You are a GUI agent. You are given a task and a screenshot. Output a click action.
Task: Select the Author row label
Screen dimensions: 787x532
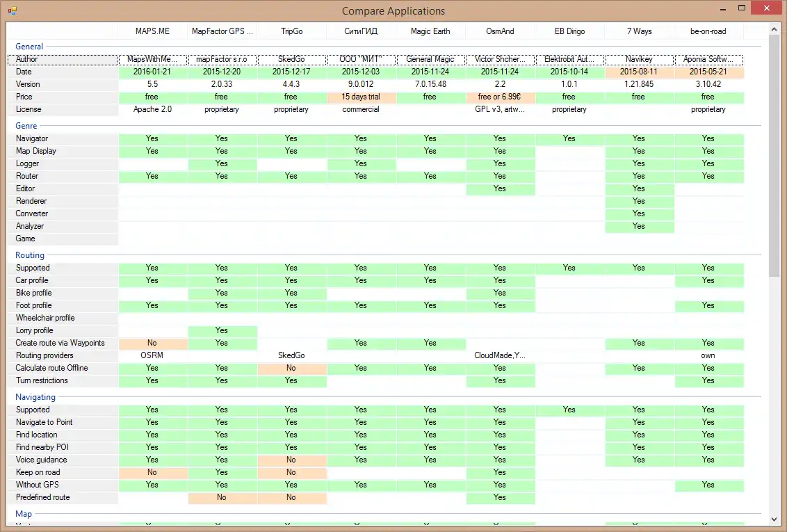click(63, 59)
